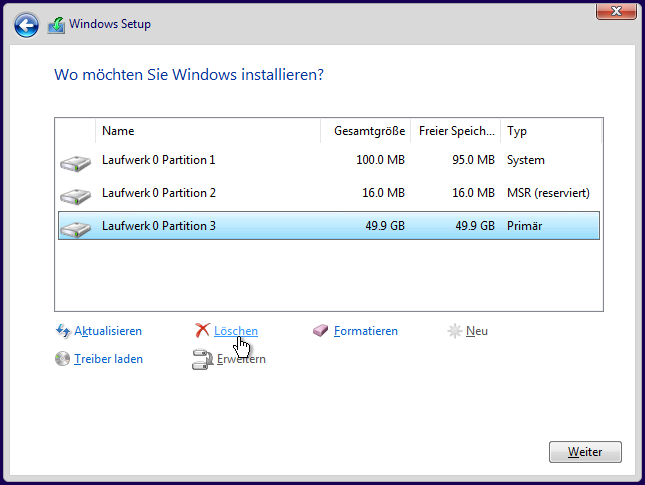
Task: Click the Windows Setup title icon
Action: [56, 25]
